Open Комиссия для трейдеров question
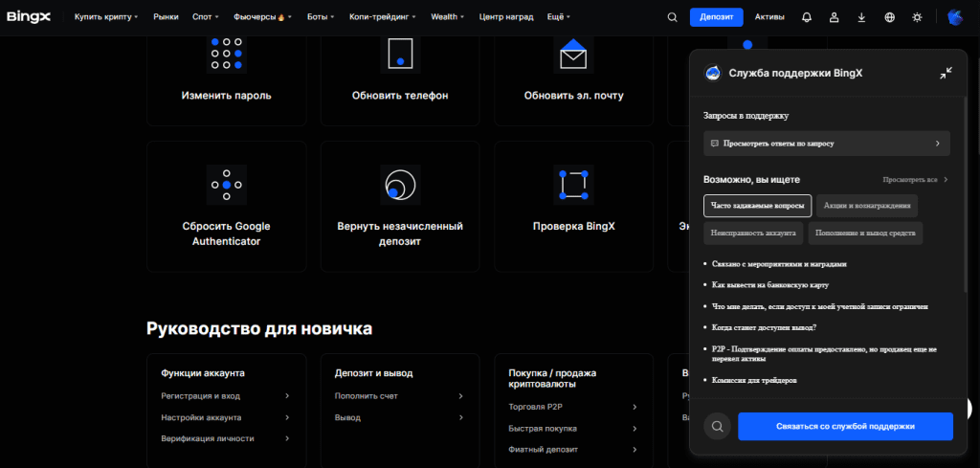The image size is (980, 468). click(x=754, y=380)
